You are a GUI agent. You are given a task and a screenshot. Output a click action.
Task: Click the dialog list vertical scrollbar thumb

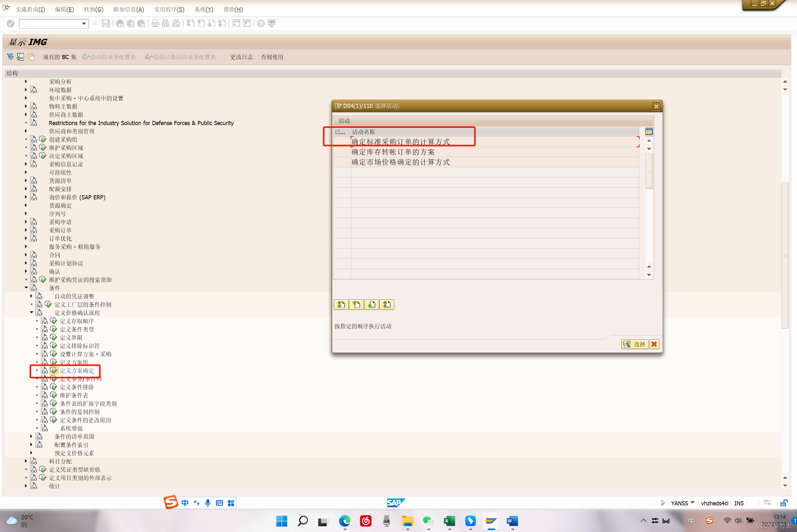[x=649, y=171]
